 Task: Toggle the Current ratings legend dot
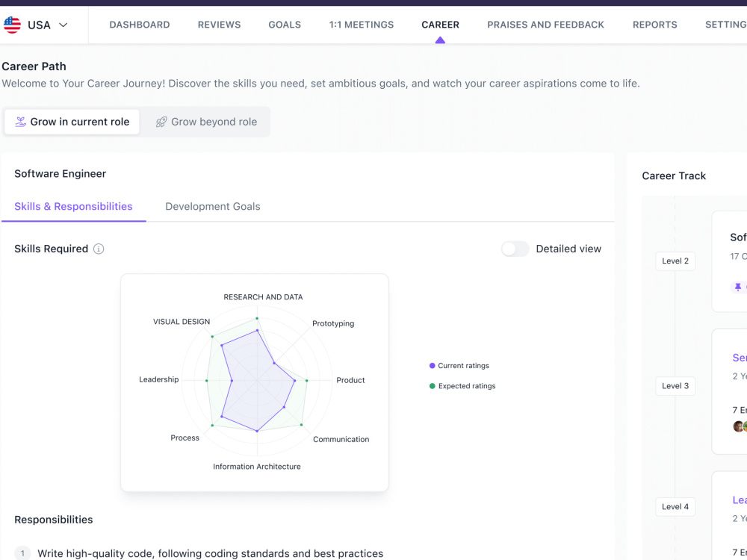point(432,366)
